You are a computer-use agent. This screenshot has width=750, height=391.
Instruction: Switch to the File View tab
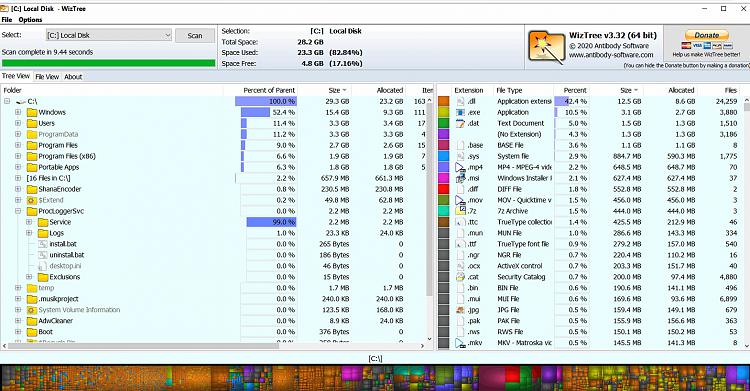[x=47, y=77]
